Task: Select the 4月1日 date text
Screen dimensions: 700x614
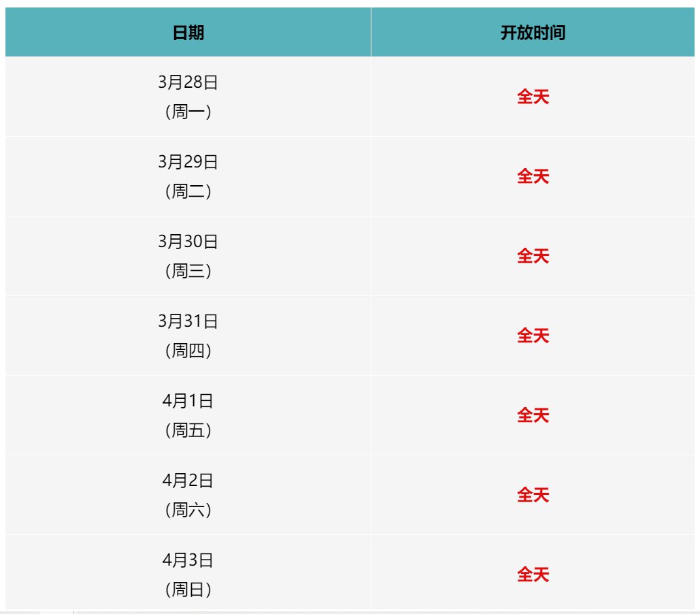Action: [188, 401]
